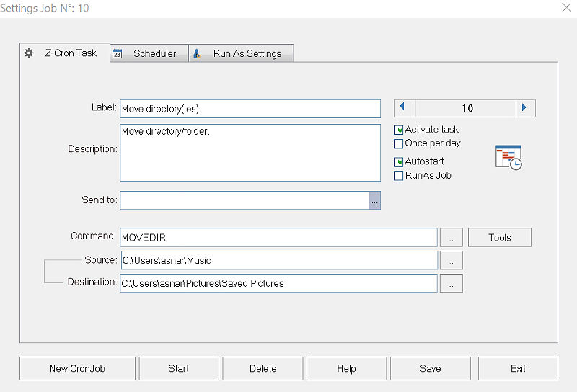Image resolution: width=577 pixels, height=392 pixels.
Task: Click the user icon on Run As Settings tab
Action: click(197, 54)
